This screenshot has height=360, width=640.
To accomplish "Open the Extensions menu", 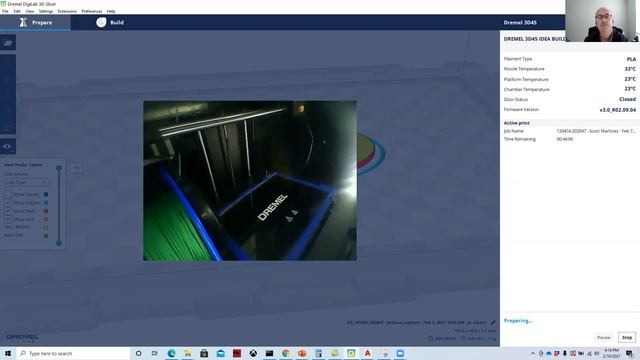I will point(67,11).
